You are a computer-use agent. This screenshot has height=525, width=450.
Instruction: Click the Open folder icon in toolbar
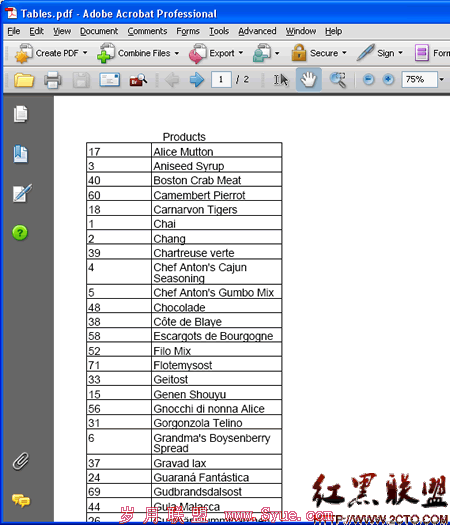[x=24, y=80]
